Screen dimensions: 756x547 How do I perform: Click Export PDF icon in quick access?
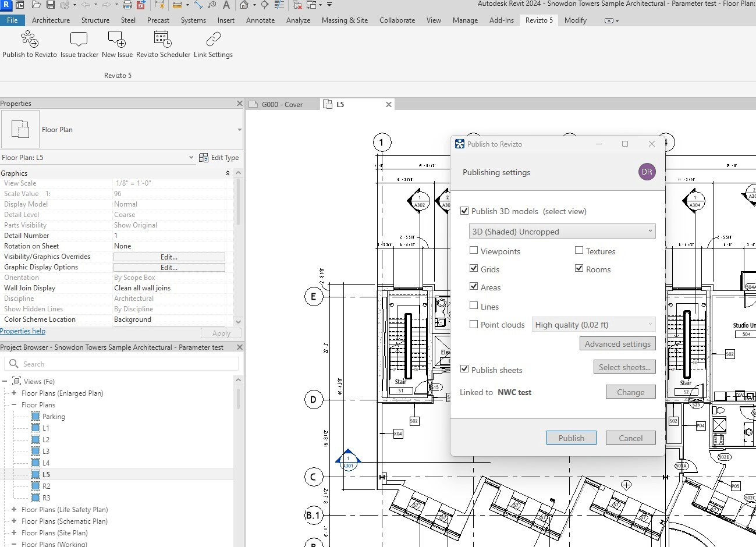tap(141, 5)
